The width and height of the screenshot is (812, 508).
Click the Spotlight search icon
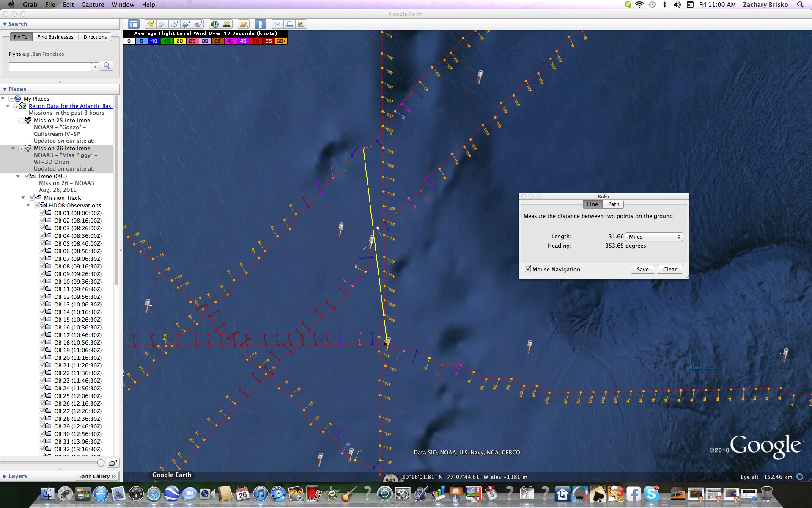(800, 4)
